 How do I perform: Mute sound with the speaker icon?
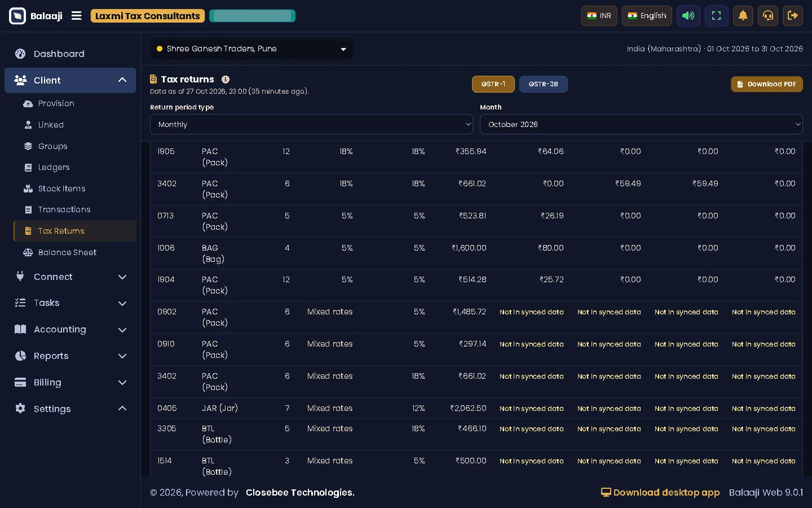pyautogui.click(x=689, y=16)
